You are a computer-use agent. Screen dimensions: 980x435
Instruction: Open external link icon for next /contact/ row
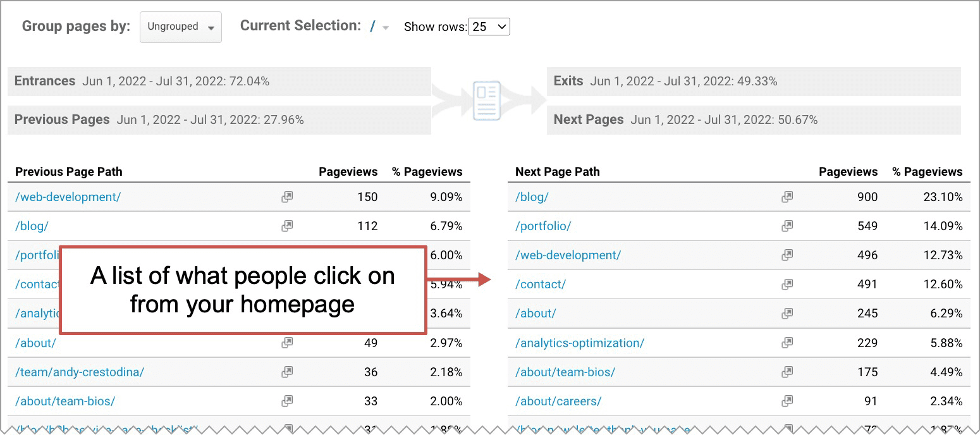coord(787,285)
